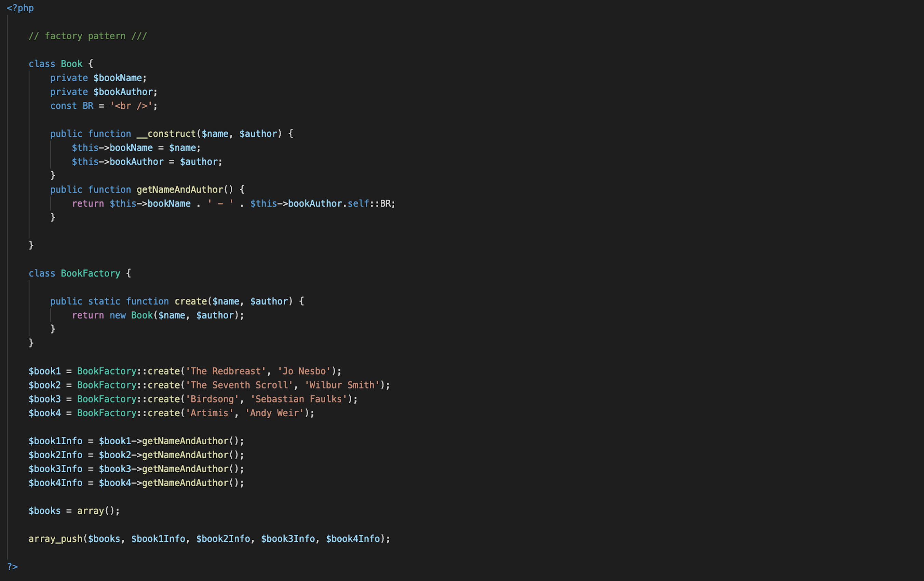Click the closing '?>' PHP tag

pos(12,566)
